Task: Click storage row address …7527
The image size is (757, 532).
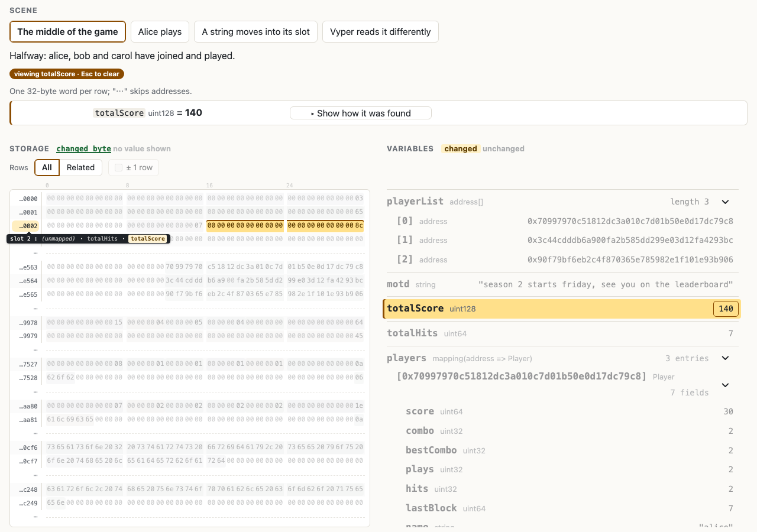Action: (x=28, y=364)
